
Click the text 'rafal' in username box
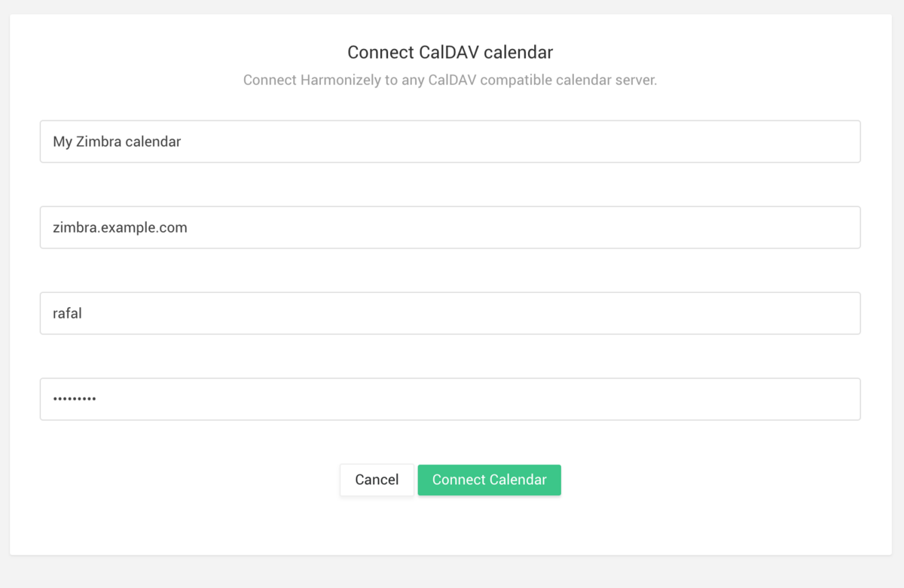(x=67, y=313)
